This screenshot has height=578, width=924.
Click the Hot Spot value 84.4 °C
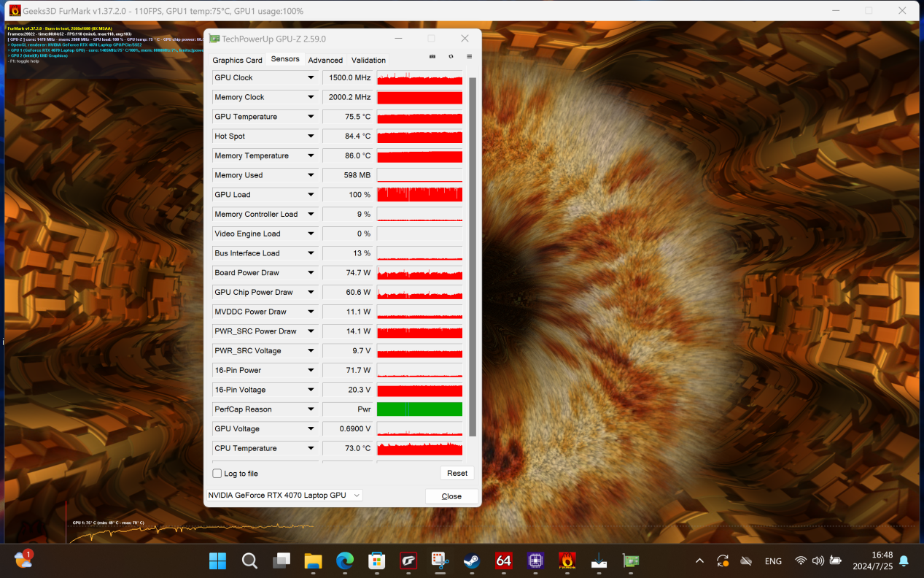click(347, 136)
